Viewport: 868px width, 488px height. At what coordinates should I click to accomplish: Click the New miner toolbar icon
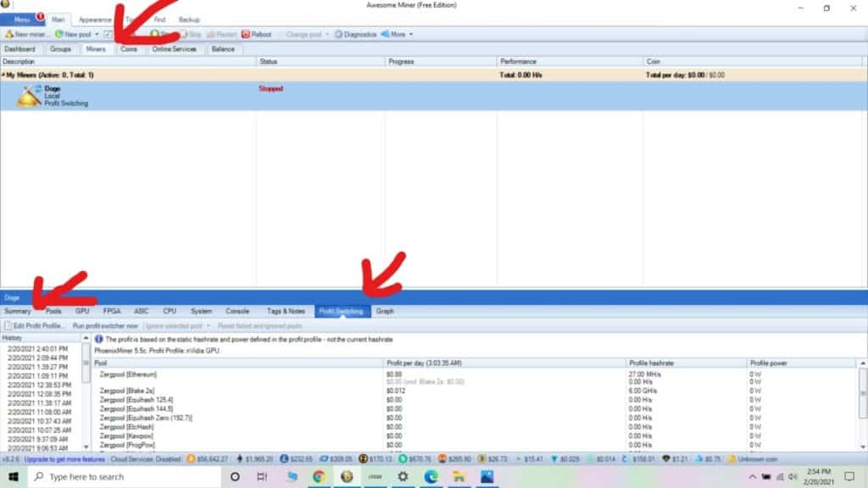8,34
